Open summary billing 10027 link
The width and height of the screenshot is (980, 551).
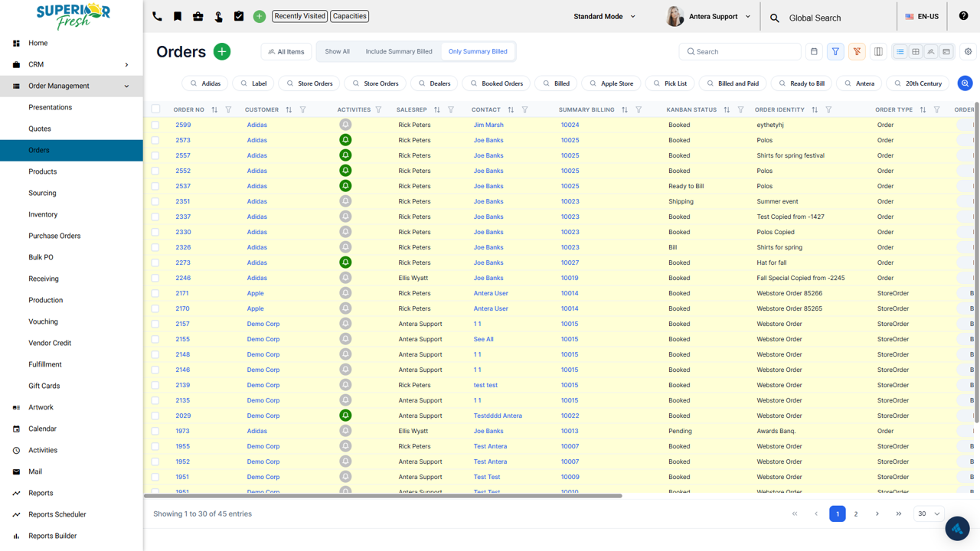(x=570, y=262)
